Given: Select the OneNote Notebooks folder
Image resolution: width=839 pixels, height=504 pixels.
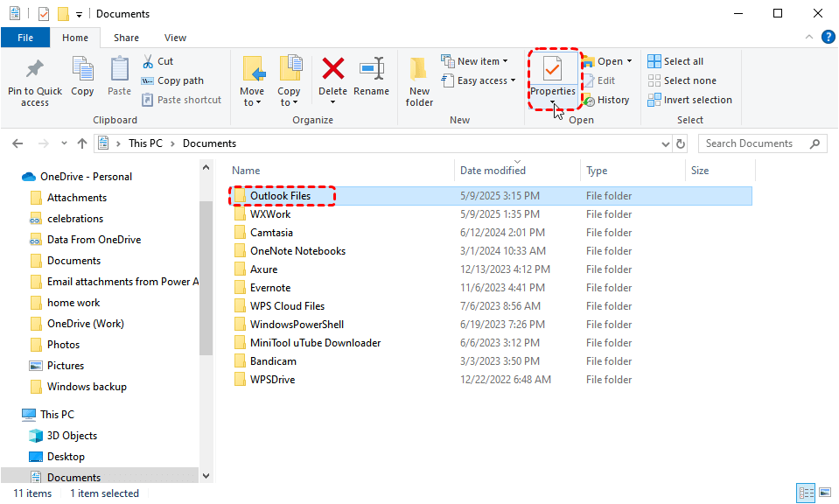Looking at the screenshot, I should pos(491,251).
